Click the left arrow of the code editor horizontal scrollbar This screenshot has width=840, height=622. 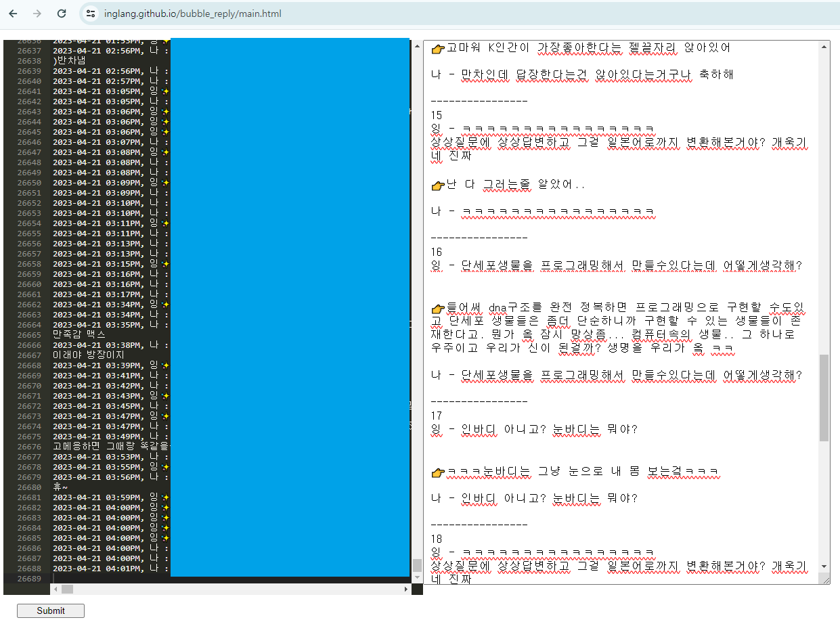56,590
